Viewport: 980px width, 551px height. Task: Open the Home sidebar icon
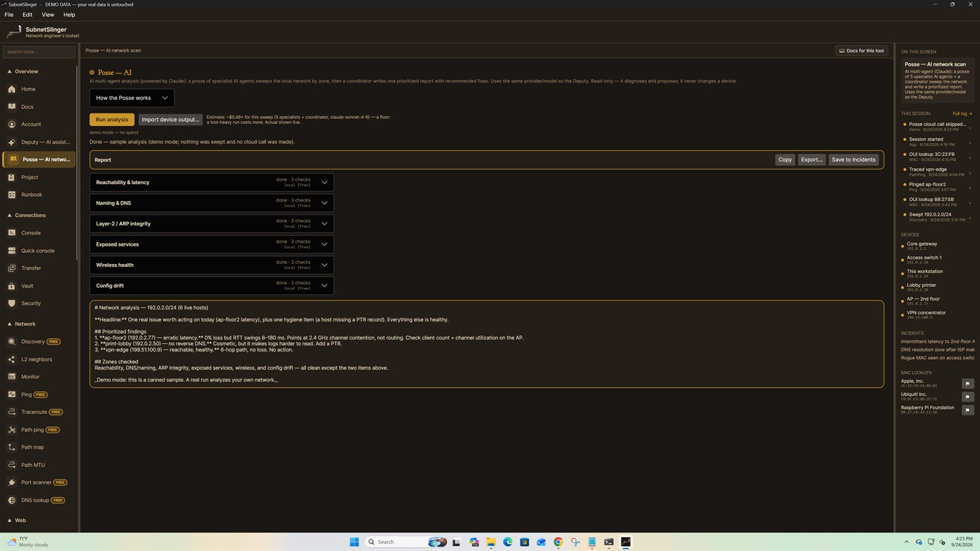tap(12, 89)
